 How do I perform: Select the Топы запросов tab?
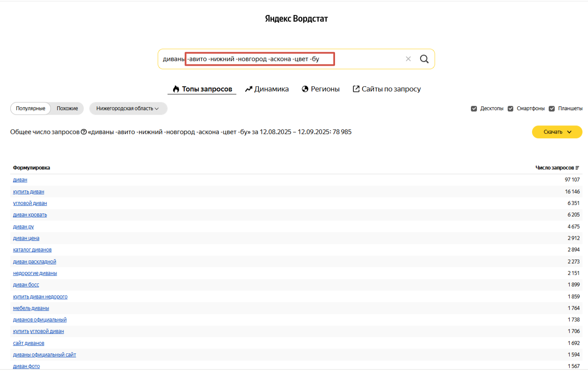(x=202, y=89)
